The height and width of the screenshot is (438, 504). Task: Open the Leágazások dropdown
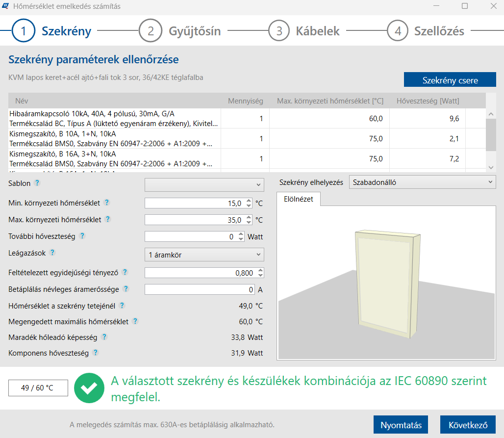tap(204, 255)
